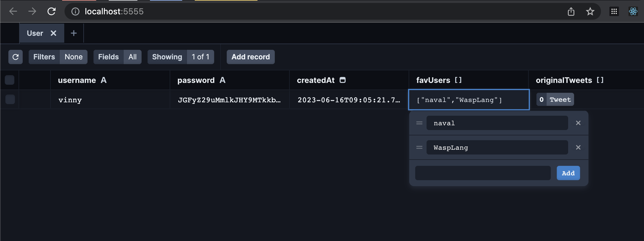Close the User tab

[53, 33]
